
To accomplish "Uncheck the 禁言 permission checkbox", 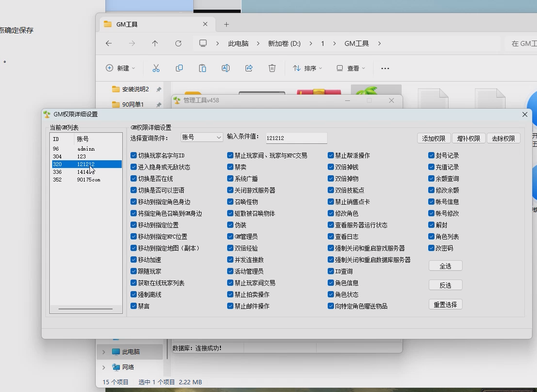I will [x=133, y=306].
